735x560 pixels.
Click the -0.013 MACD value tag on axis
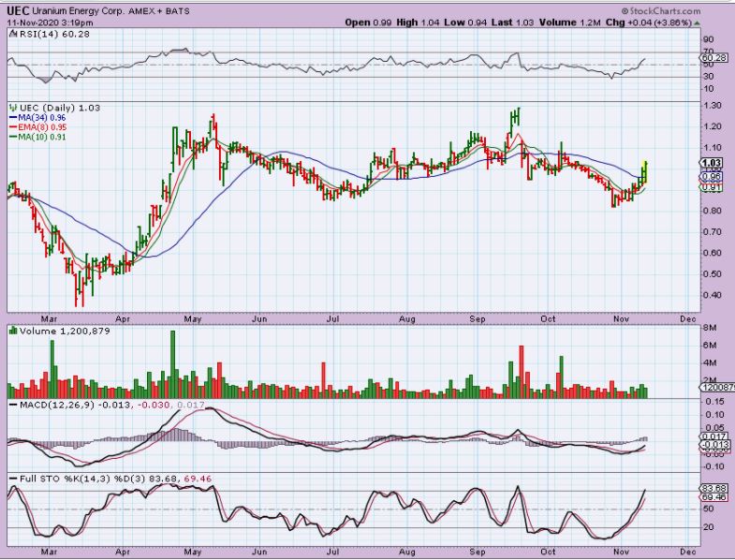[714, 445]
